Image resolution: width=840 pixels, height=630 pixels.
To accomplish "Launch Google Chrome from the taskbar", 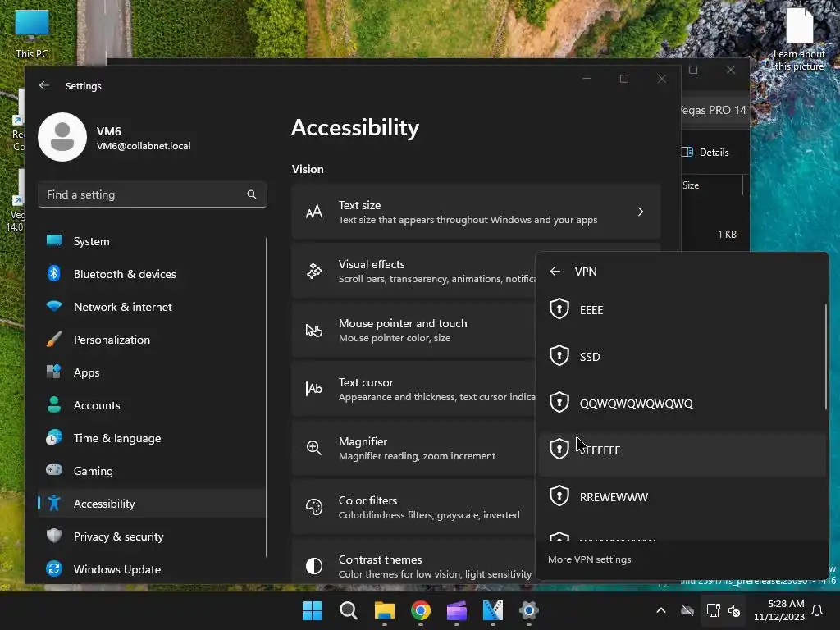I will [x=421, y=610].
